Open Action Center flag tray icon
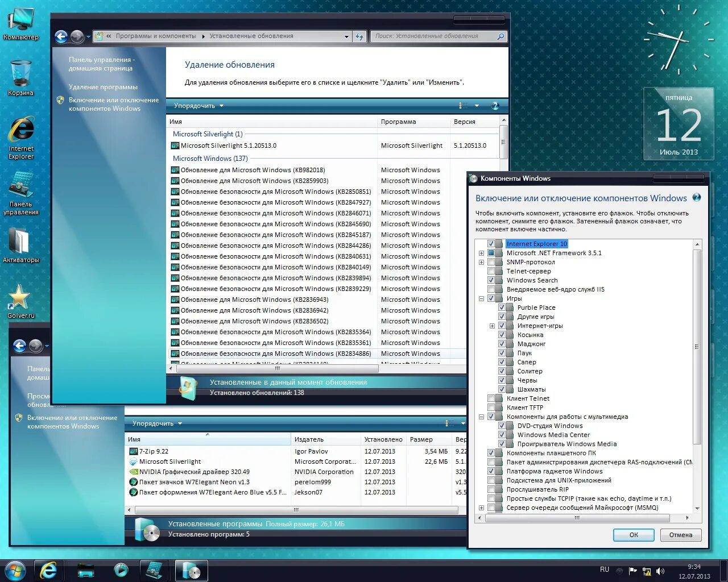This screenshot has height=582, width=728. 633,571
